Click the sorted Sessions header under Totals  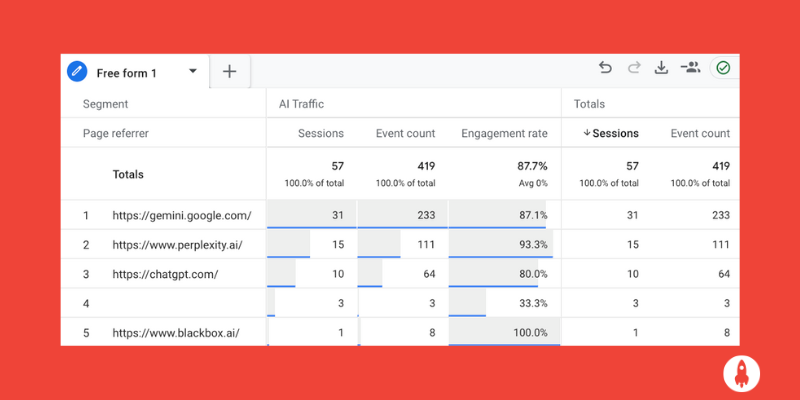[611, 134]
